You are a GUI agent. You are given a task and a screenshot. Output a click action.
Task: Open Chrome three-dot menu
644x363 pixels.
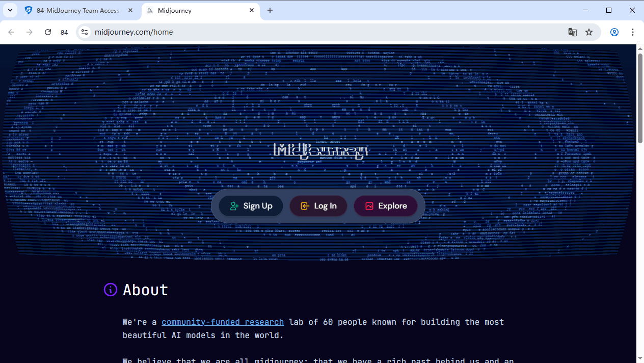tap(633, 32)
